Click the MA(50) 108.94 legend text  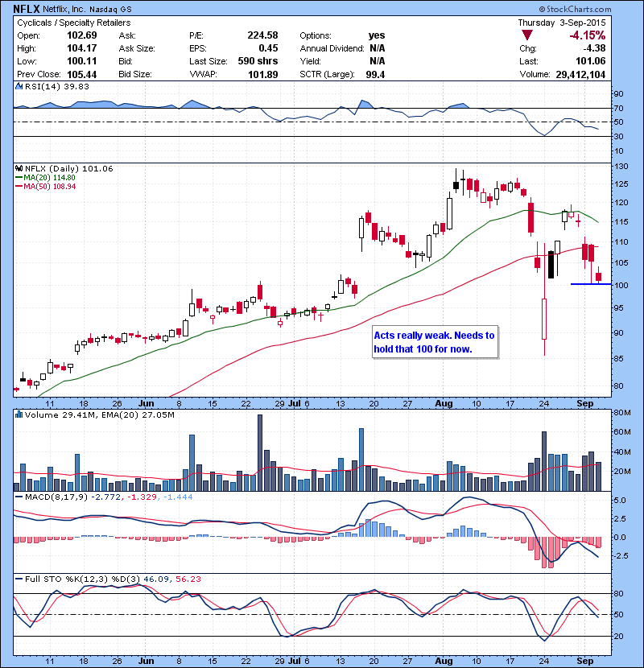coord(50,187)
